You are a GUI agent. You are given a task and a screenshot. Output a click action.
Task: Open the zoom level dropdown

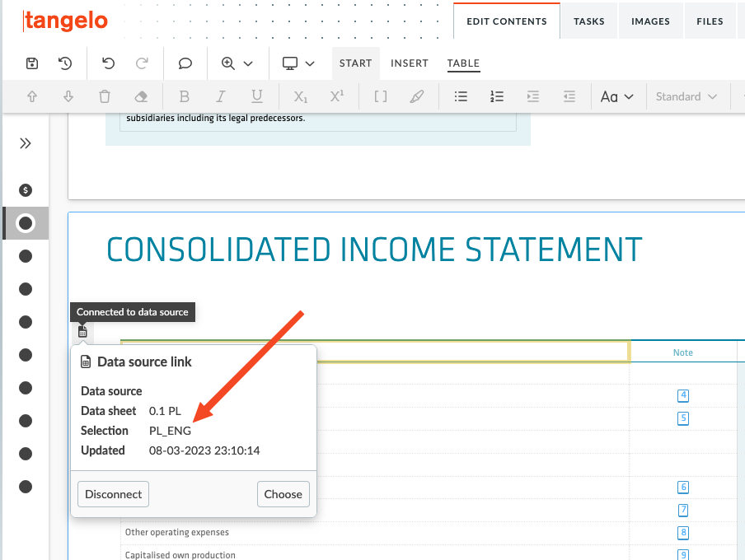pyautogui.click(x=238, y=63)
